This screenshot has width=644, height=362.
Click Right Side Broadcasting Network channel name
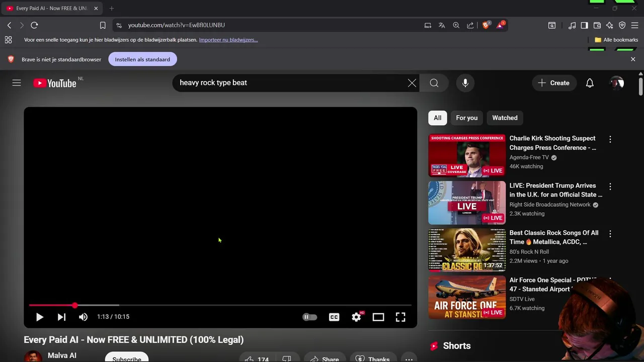coord(550,205)
